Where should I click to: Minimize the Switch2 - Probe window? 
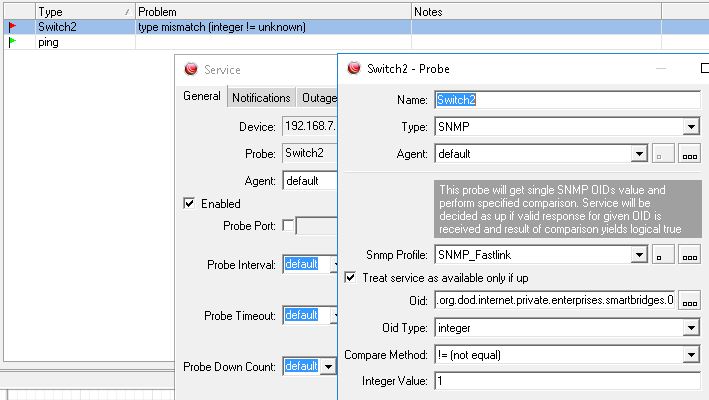(661, 69)
